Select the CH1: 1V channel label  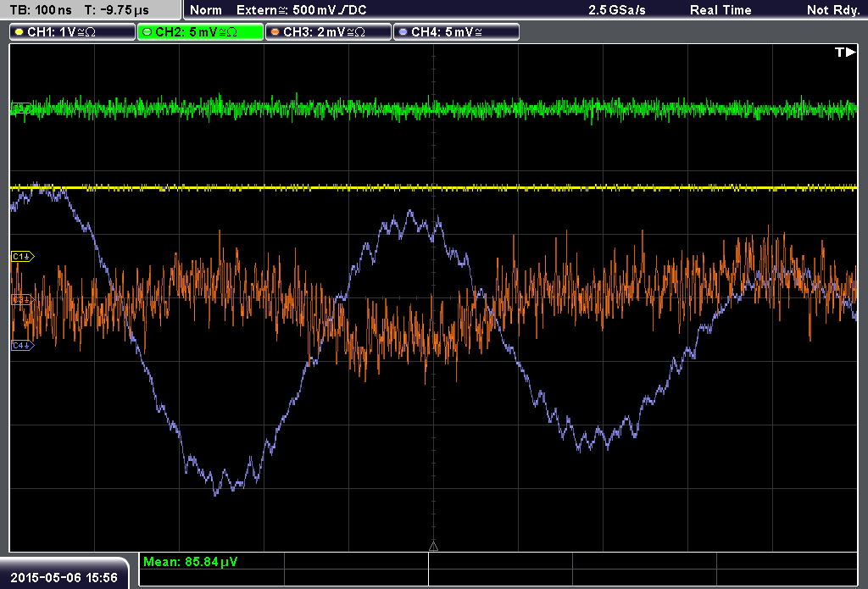[x=73, y=32]
